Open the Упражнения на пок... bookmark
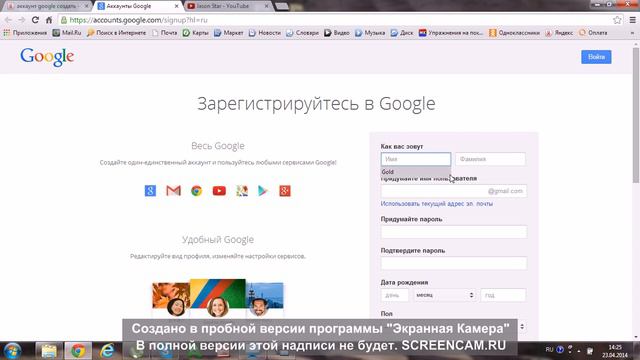The height and width of the screenshot is (360, 640). pos(451,33)
